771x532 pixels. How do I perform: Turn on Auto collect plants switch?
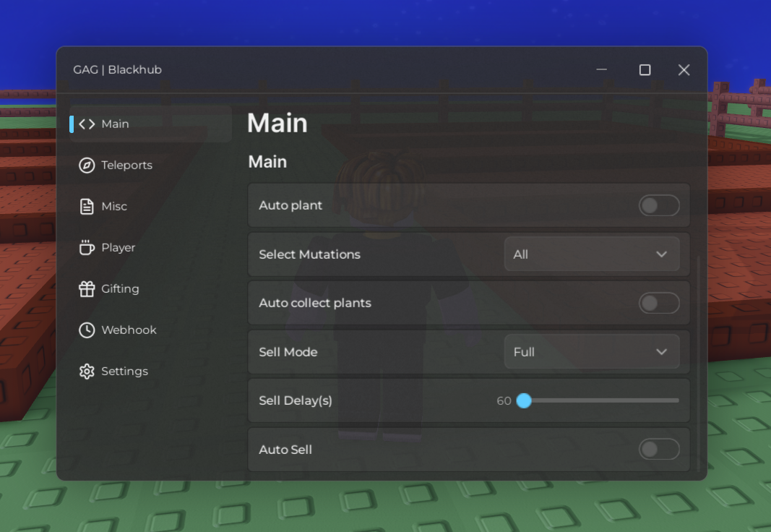[x=659, y=303]
